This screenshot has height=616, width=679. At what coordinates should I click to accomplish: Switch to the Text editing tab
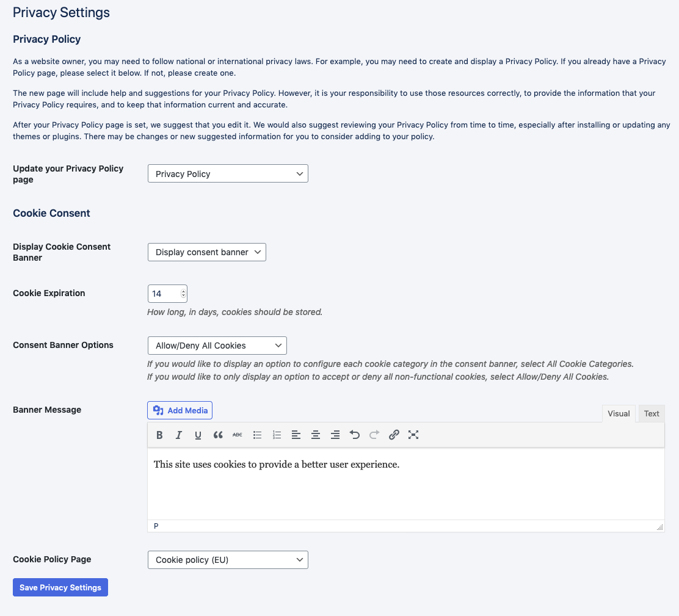(651, 413)
